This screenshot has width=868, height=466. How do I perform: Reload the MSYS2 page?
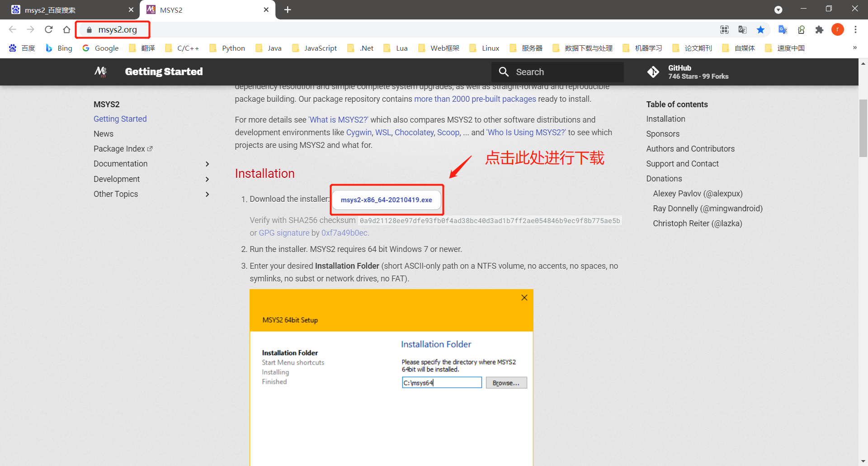tap(49, 29)
